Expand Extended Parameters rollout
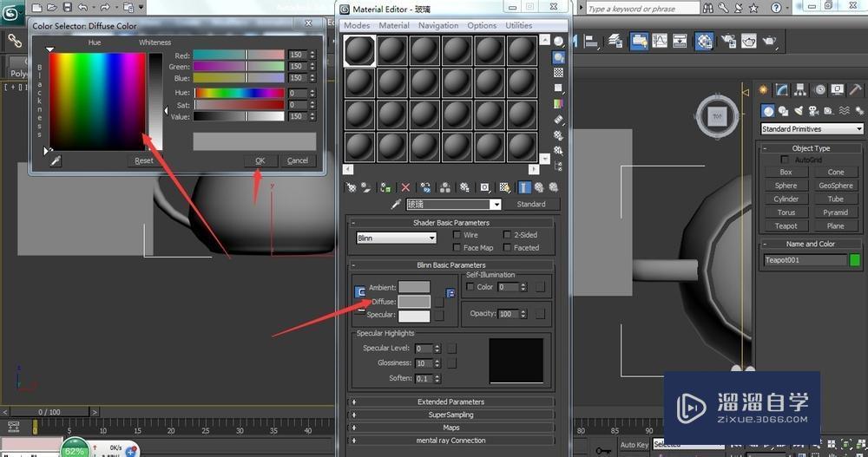The image size is (868, 457). (450, 402)
